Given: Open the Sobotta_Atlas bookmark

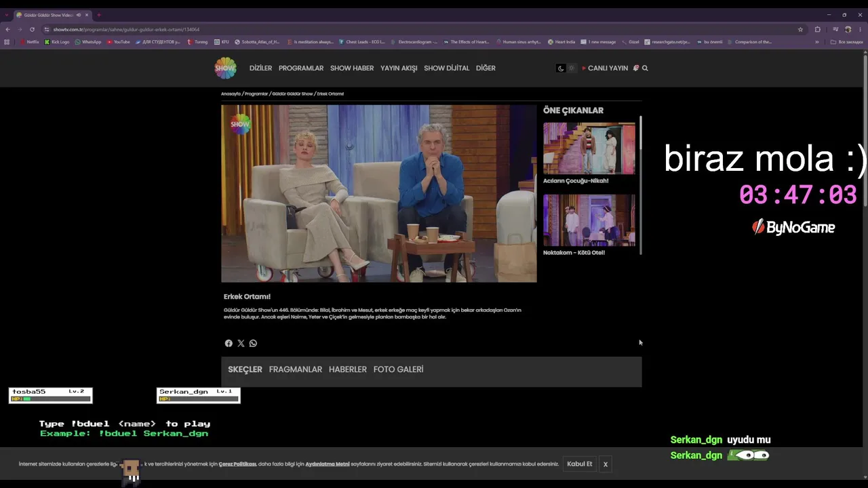Looking at the screenshot, I should coord(257,42).
